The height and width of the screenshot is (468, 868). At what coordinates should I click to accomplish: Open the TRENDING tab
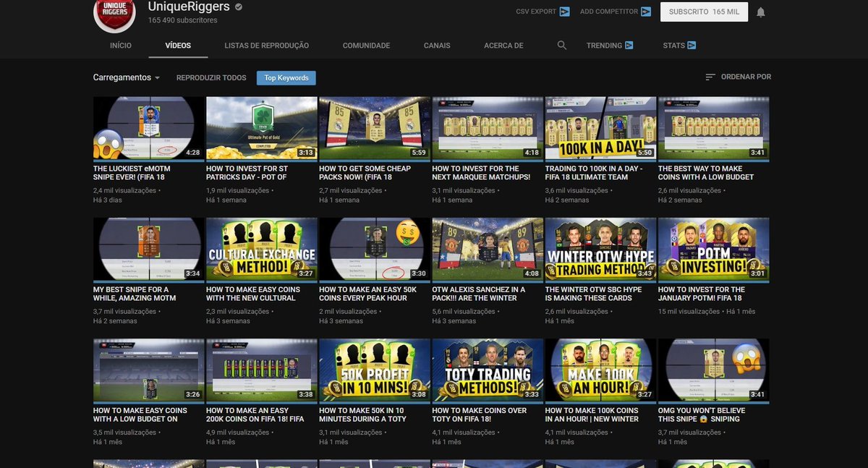coord(610,46)
